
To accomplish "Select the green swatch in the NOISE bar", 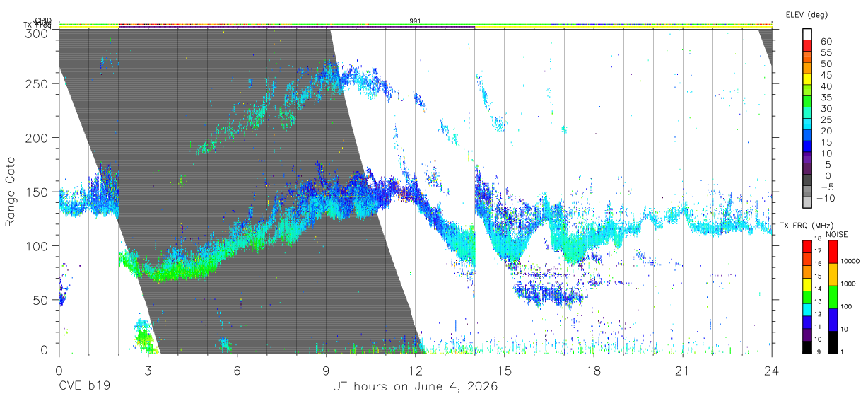I will click(833, 297).
